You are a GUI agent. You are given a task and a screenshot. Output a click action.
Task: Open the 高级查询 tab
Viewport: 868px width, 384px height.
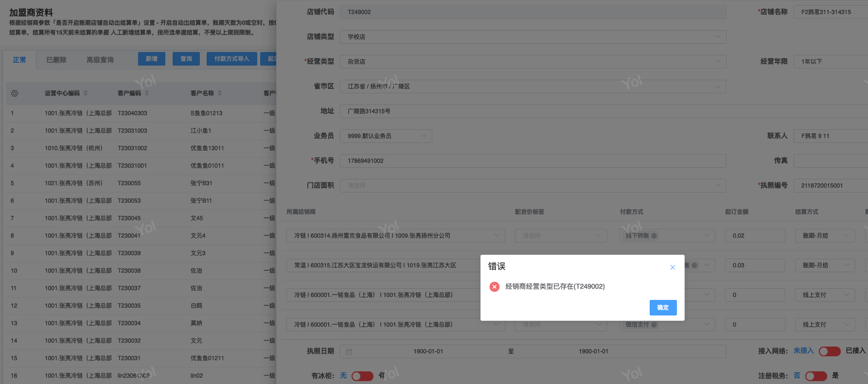click(x=100, y=60)
